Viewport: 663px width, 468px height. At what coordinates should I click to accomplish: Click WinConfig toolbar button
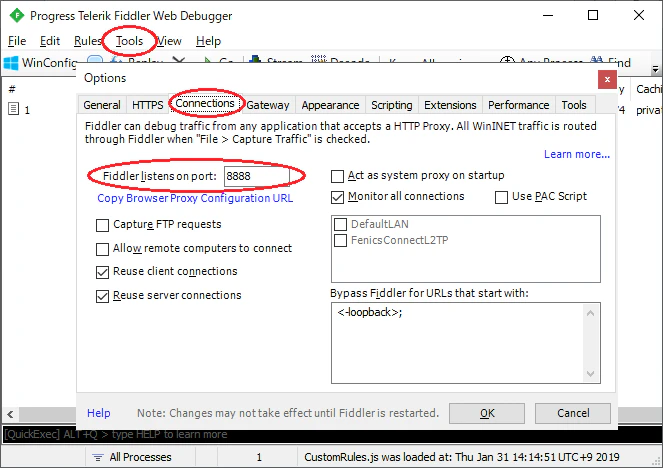tap(40, 63)
